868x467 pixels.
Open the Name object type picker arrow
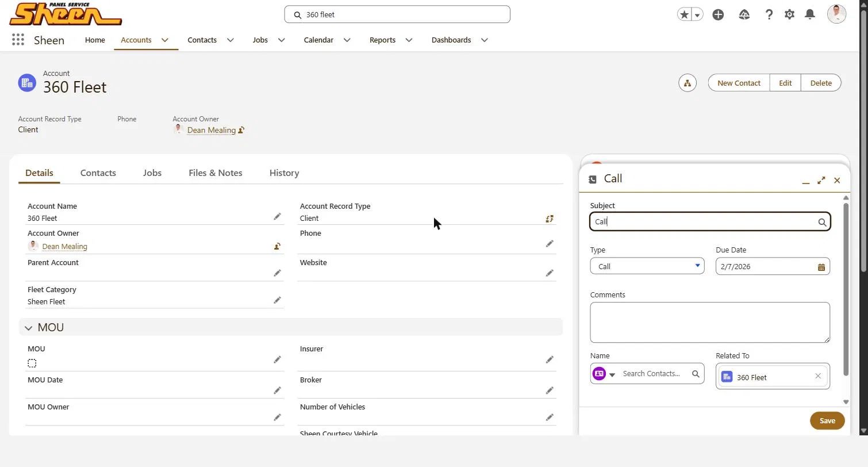pos(612,374)
